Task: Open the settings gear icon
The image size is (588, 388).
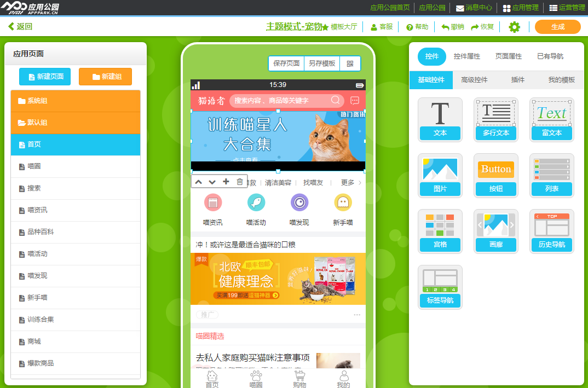Action: (514, 27)
